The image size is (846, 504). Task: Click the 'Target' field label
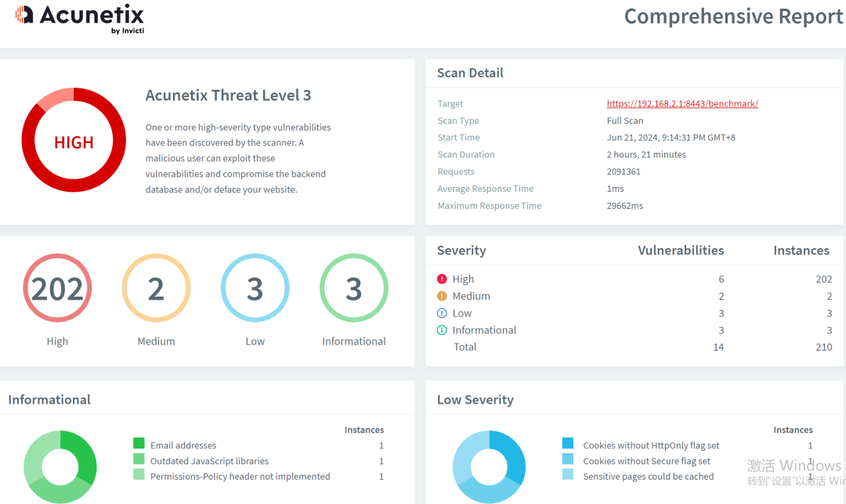450,103
